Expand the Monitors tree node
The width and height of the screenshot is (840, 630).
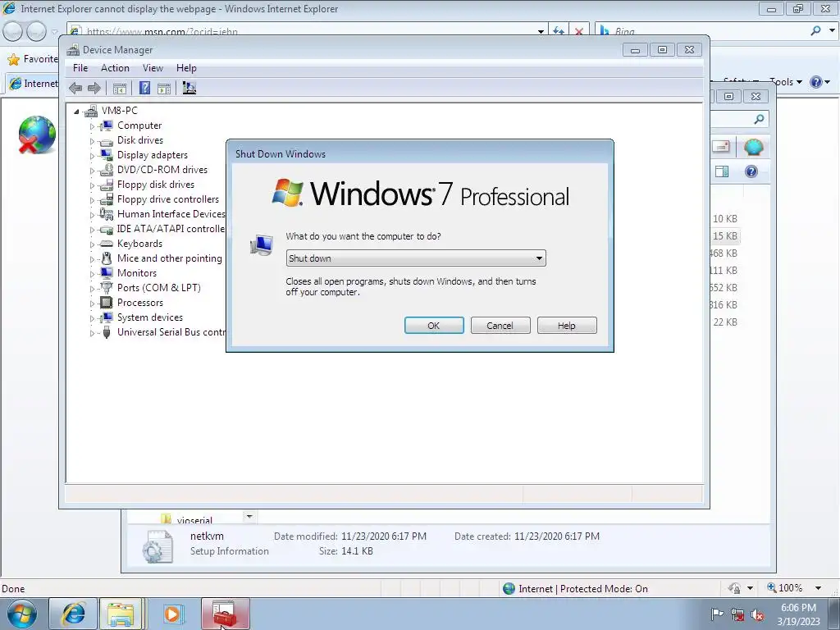click(92, 274)
